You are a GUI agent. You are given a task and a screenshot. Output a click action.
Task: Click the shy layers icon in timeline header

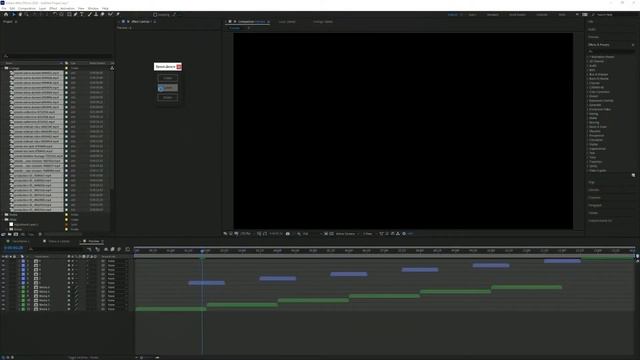[x=106, y=249]
